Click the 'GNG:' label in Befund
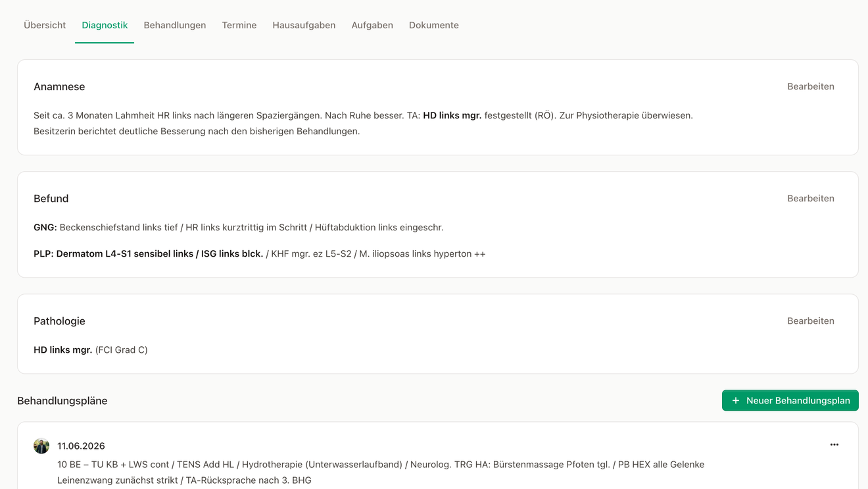 [x=45, y=227]
